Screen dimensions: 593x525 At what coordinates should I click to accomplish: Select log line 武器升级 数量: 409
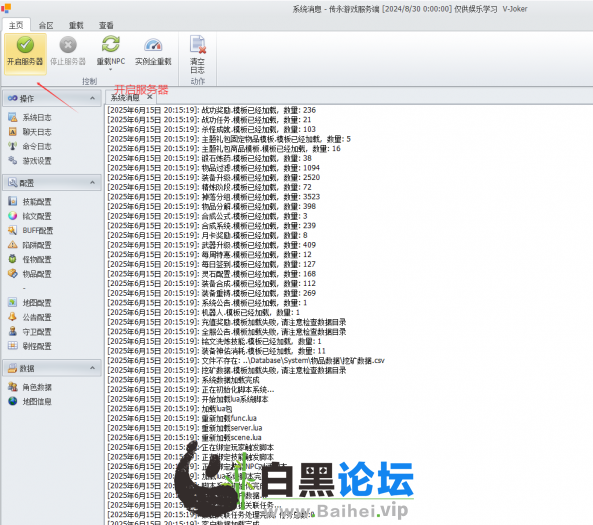pyautogui.click(x=211, y=245)
